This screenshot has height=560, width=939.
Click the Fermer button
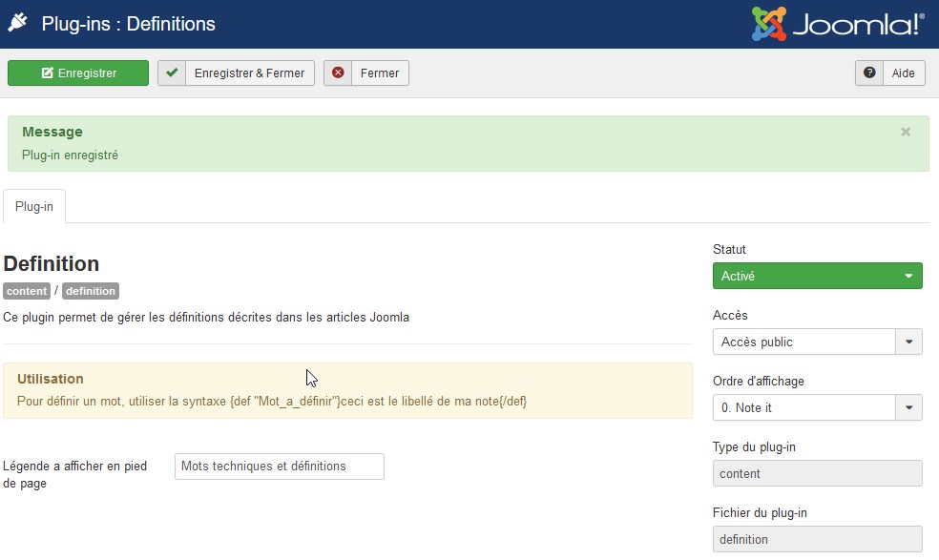coord(366,73)
